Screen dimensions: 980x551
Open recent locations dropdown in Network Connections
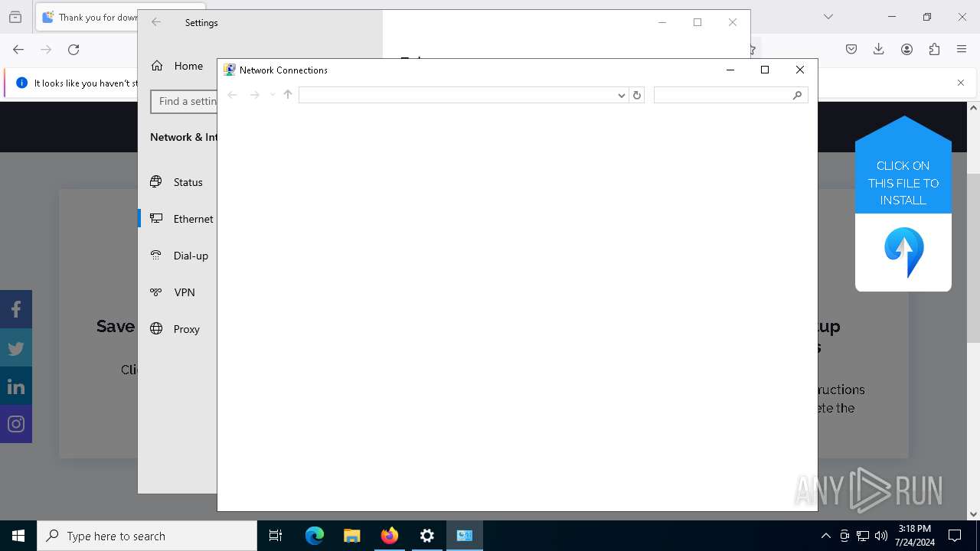[272, 95]
